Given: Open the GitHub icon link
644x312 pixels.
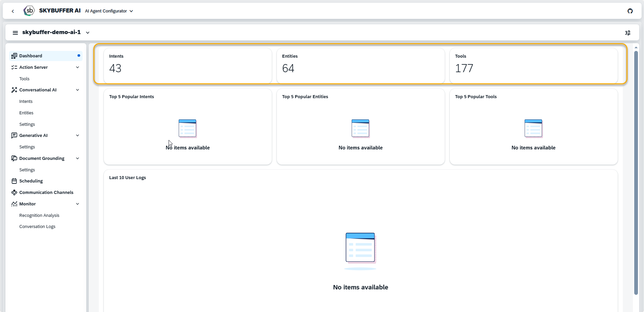Looking at the screenshot, I should tap(630, 11).
